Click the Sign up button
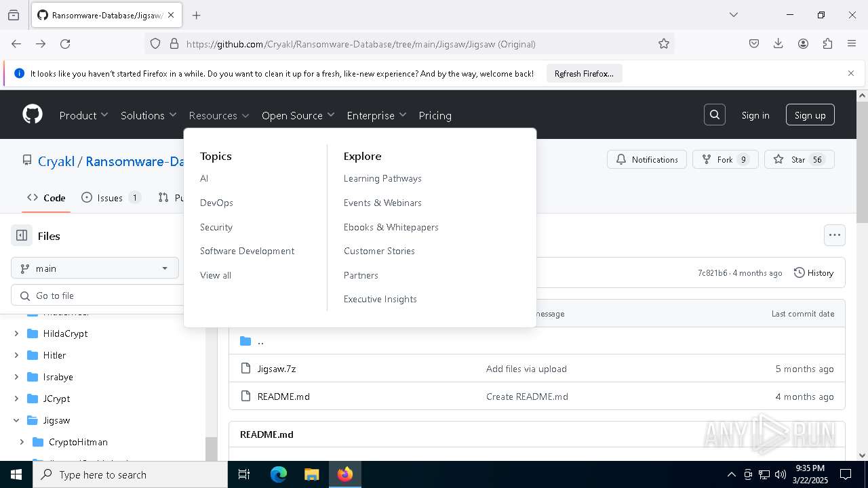This screenshot has height=488, width=868. (810, 115)
